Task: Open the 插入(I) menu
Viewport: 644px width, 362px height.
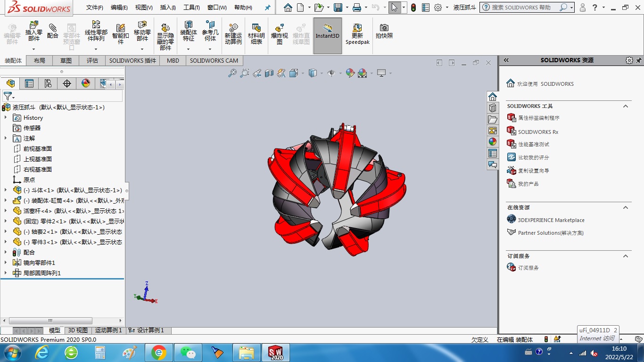Action: coord(168,8)
